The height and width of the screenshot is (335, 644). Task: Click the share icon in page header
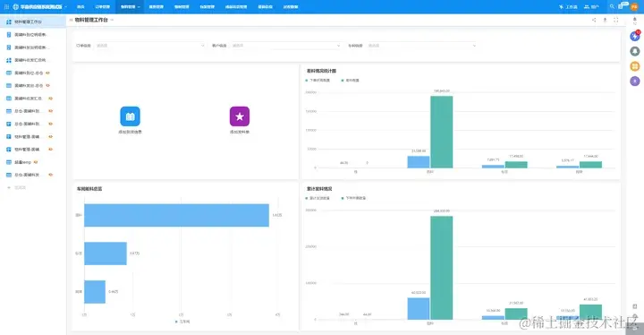point(594,20)
